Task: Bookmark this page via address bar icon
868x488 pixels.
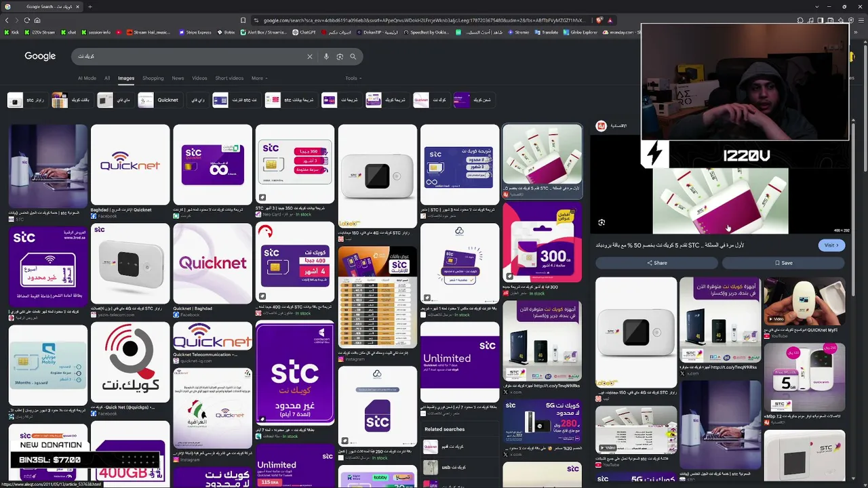Action: pos(243,20)
